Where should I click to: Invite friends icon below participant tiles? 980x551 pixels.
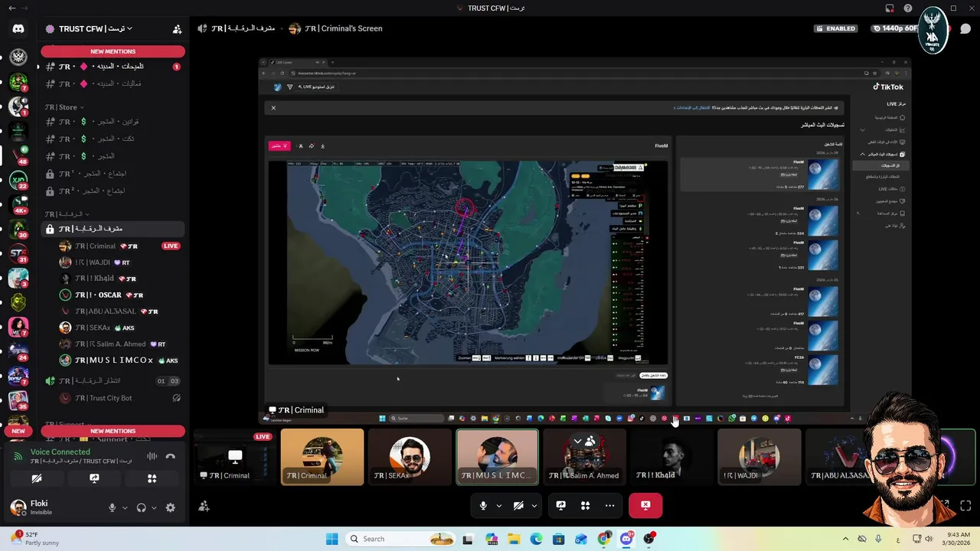(x=204, y=506)
